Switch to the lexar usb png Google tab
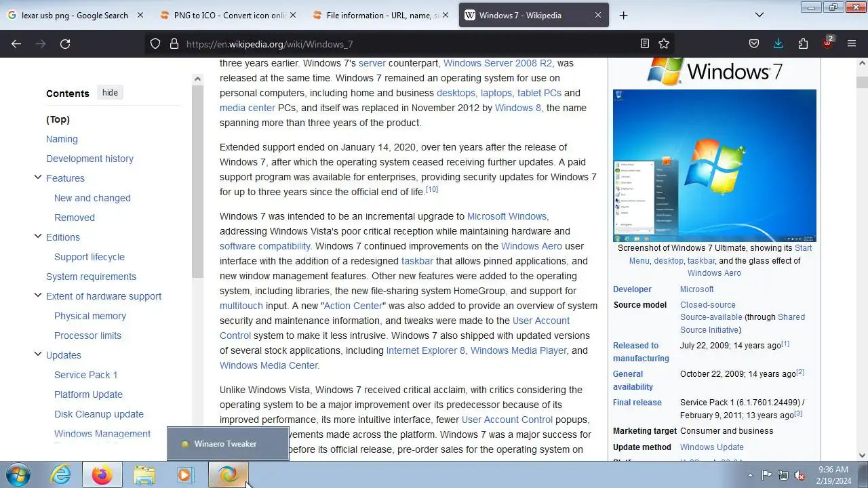868x488 pixels. (75, 15)
